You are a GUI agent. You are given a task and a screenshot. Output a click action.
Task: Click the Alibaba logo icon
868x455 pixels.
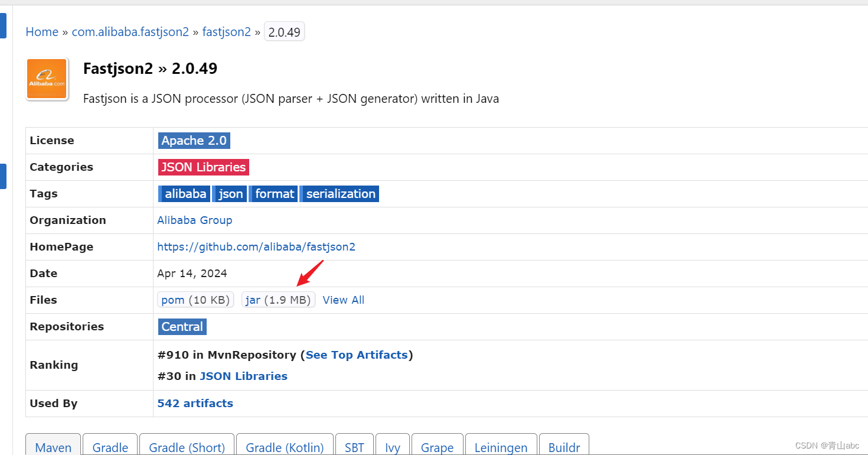[x=47, y=78]
